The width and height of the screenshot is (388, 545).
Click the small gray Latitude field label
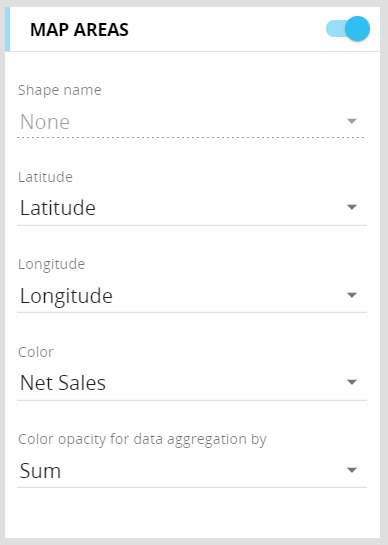(45, 177)
